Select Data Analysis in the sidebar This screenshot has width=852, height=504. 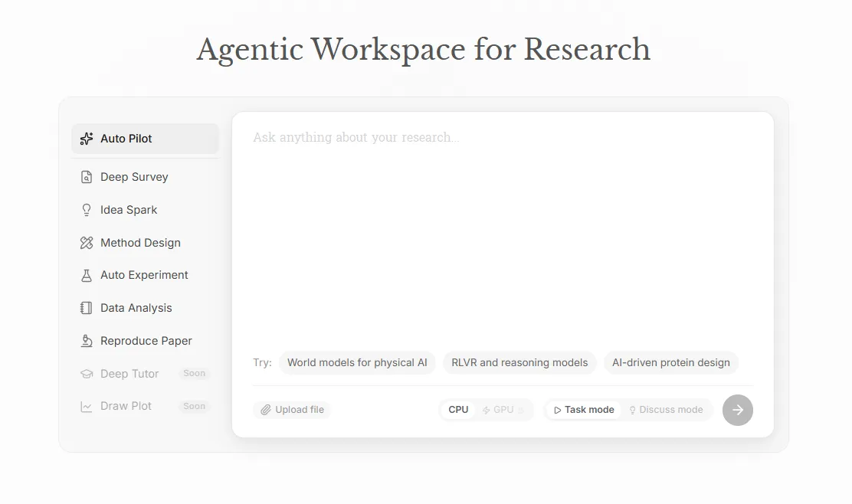tap(145, 308)
